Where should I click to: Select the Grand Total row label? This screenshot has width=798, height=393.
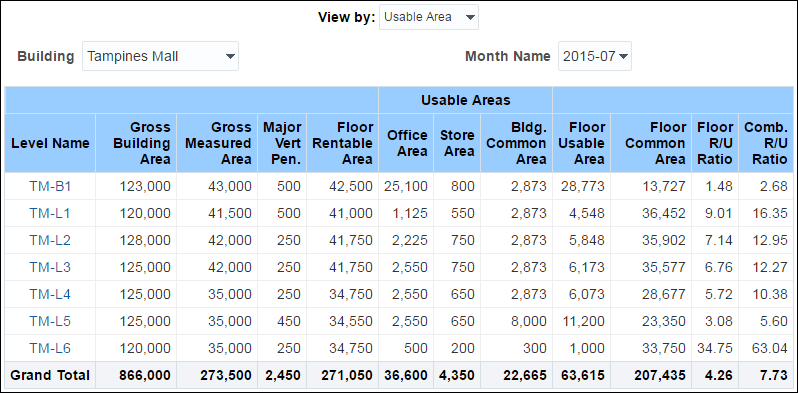tap(50, 376)
